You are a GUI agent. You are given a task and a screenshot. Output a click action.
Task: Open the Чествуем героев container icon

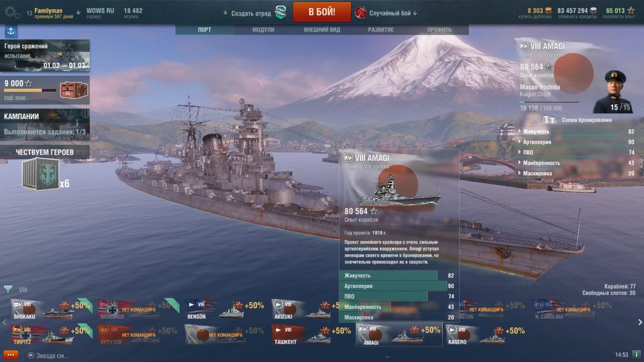(40, 173)
